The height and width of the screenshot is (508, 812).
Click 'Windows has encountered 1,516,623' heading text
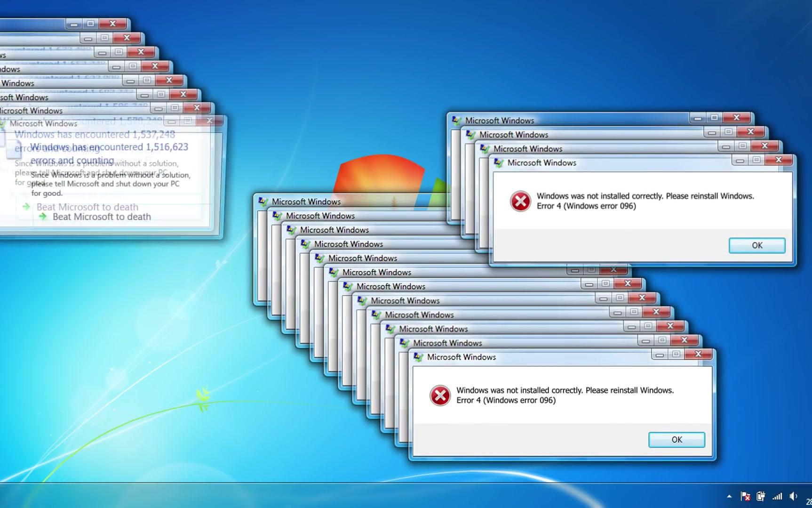[109, 147]
